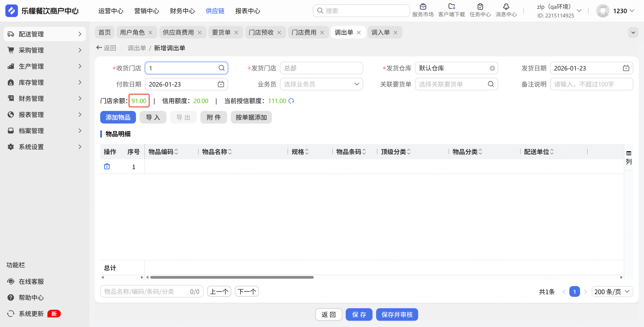Open the 消息中心 notification bell

(506, 7)
